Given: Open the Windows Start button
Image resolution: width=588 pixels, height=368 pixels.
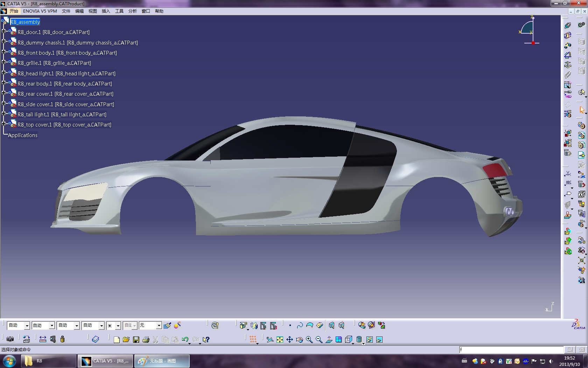Looking at the screenshot, I should [x=9, y=361].
